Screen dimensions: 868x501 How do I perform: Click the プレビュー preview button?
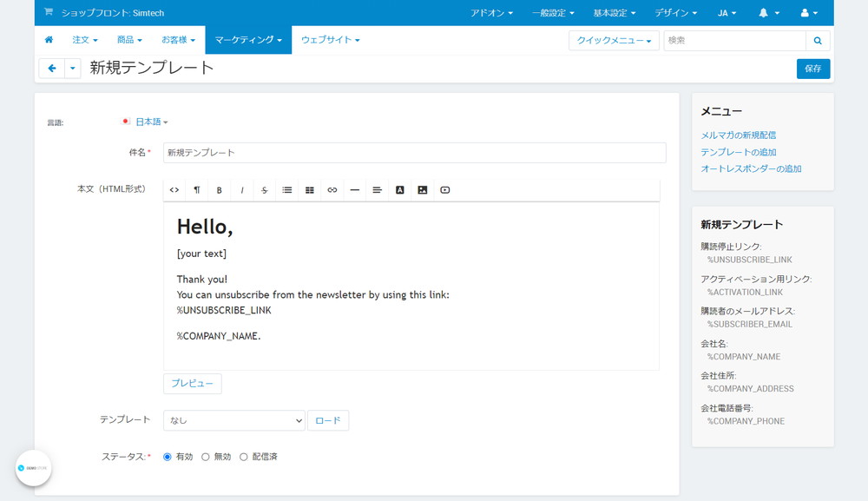click(192, 383)
